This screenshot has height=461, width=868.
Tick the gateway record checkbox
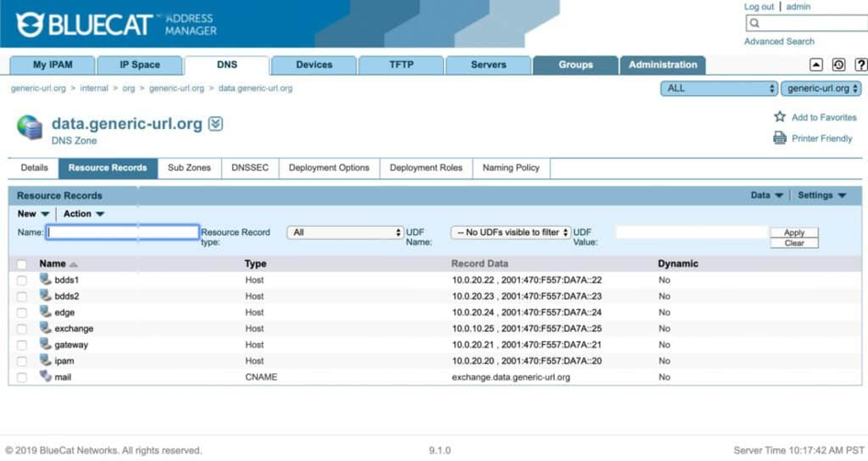point(22,345)
